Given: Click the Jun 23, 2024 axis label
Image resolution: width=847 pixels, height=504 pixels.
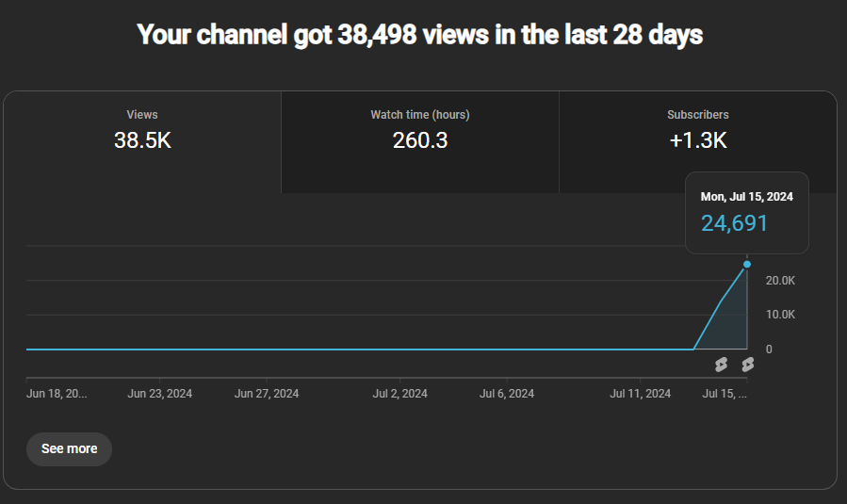Looking at the screenshot, I should tap(160, 394).
